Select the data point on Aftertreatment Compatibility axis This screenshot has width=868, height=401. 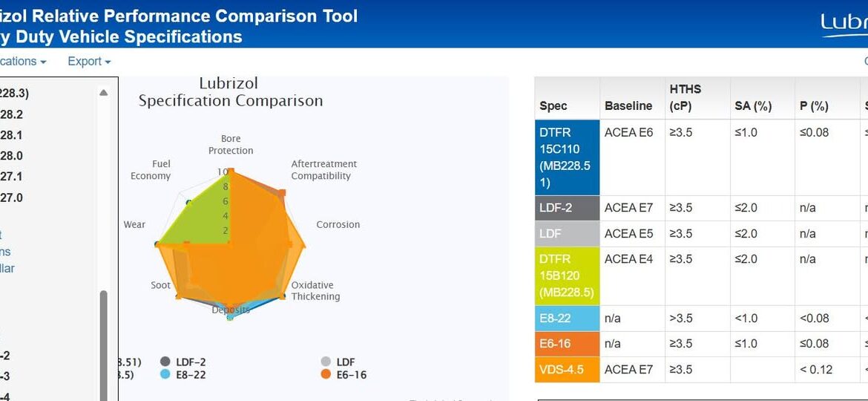pos(281,194)
